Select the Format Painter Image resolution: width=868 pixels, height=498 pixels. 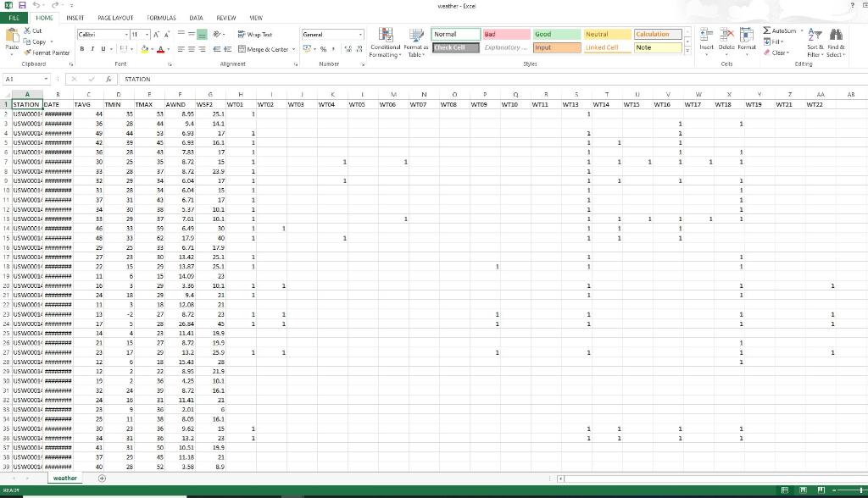pos(47,53)
